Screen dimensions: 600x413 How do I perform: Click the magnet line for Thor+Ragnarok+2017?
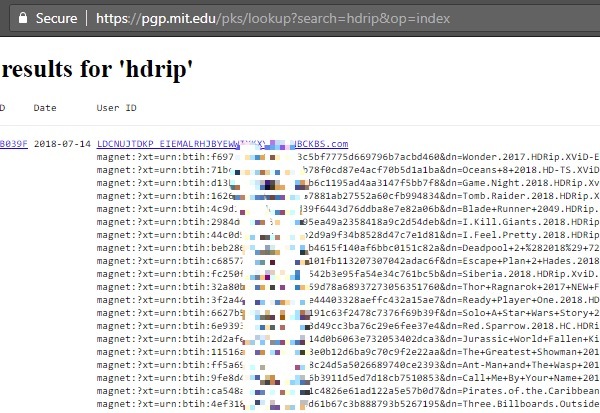click(x=348, y=287)
